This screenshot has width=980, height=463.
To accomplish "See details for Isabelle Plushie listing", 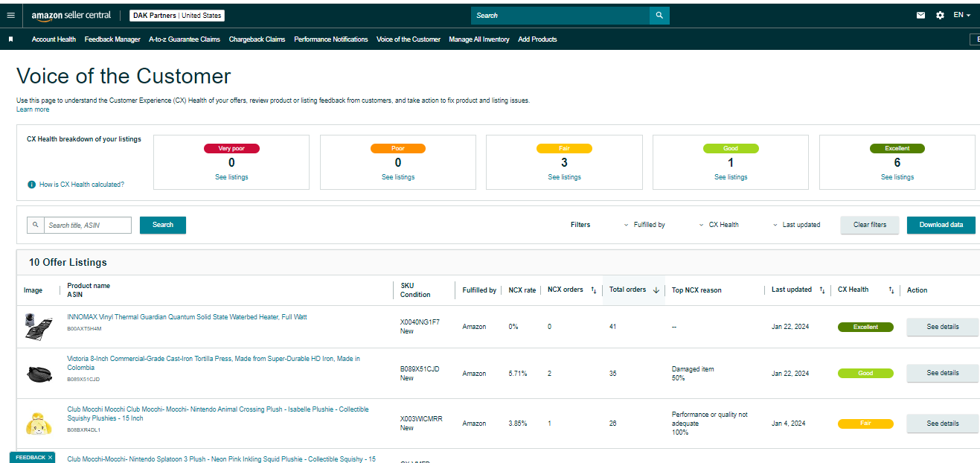I will click(943, 424).
